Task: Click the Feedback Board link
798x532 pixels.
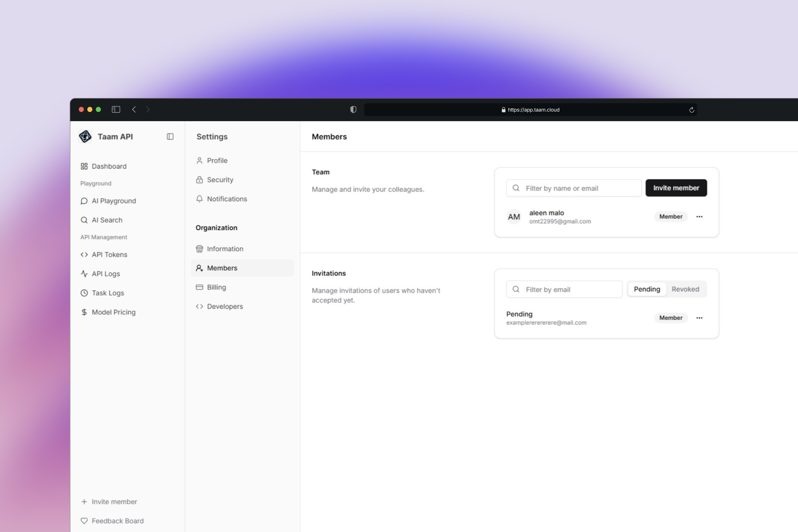Action: pos(117,521)
